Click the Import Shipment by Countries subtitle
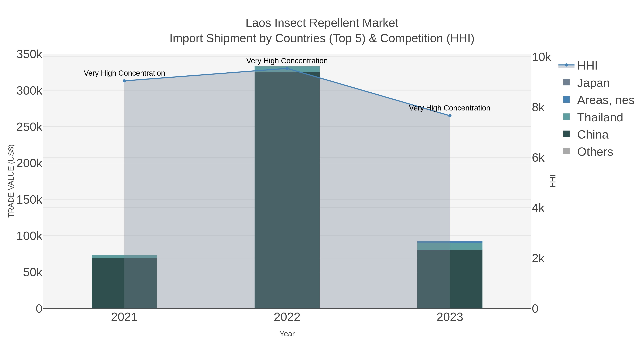This screenshot has height=362, width=644. click(x=322, y=38)
